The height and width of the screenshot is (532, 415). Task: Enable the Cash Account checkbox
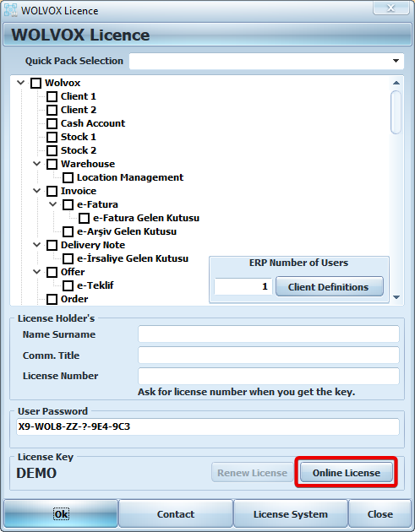[52, 123]
